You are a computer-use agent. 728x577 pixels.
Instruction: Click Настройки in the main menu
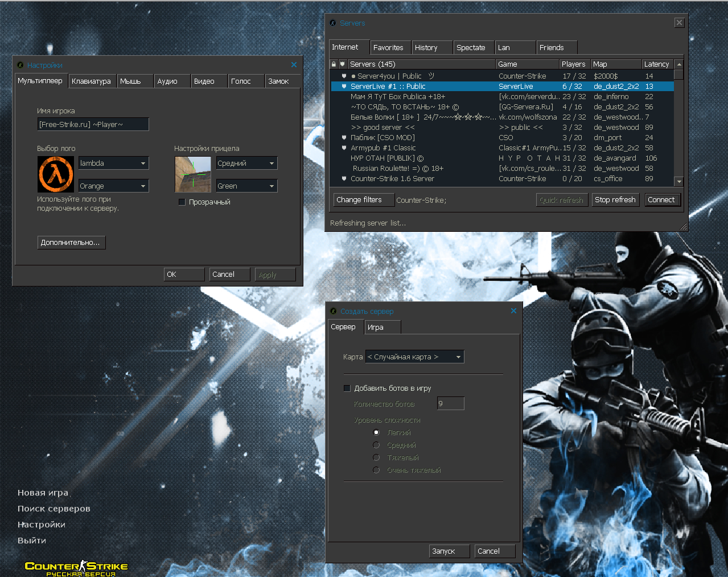pos(42,525)
